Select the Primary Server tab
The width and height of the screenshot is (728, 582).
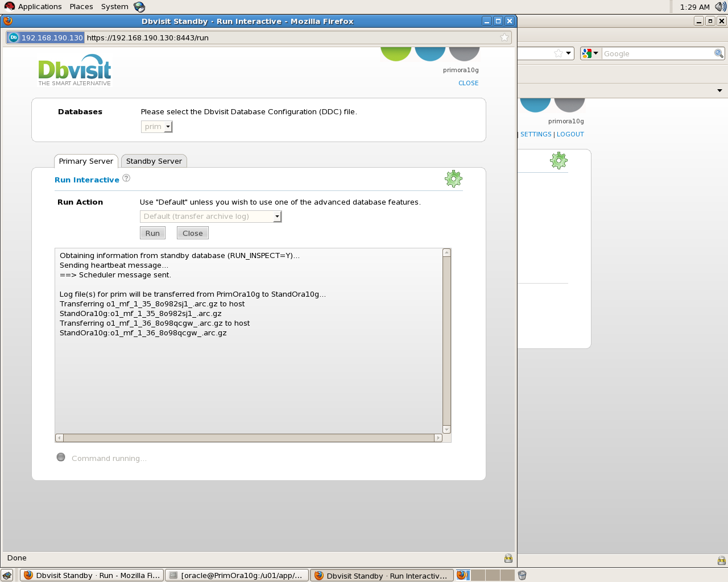coord(86,161)
